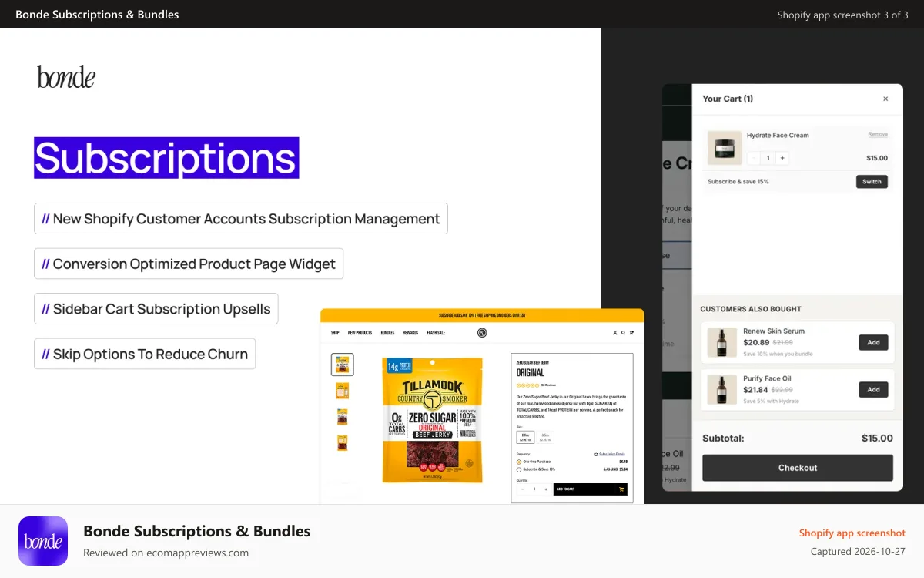Screen dimensions: 924x578
Task: Open the Rewards menu item
Action: coord(410,333)
